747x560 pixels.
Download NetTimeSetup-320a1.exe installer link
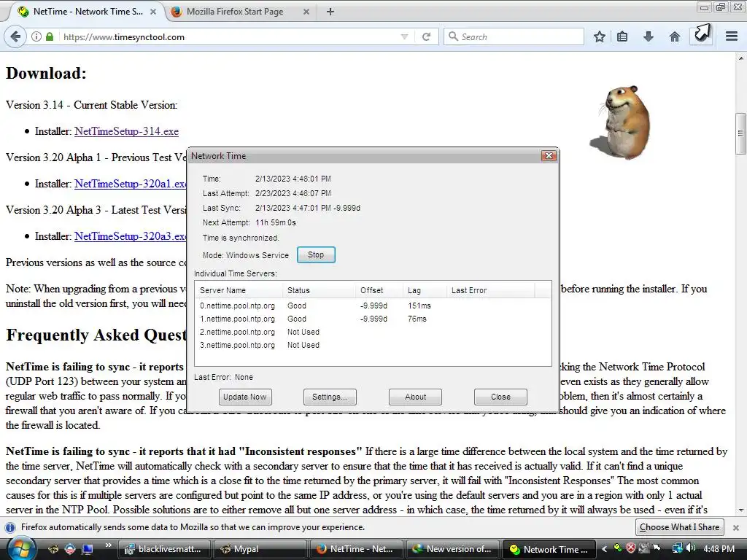[131, 184]
